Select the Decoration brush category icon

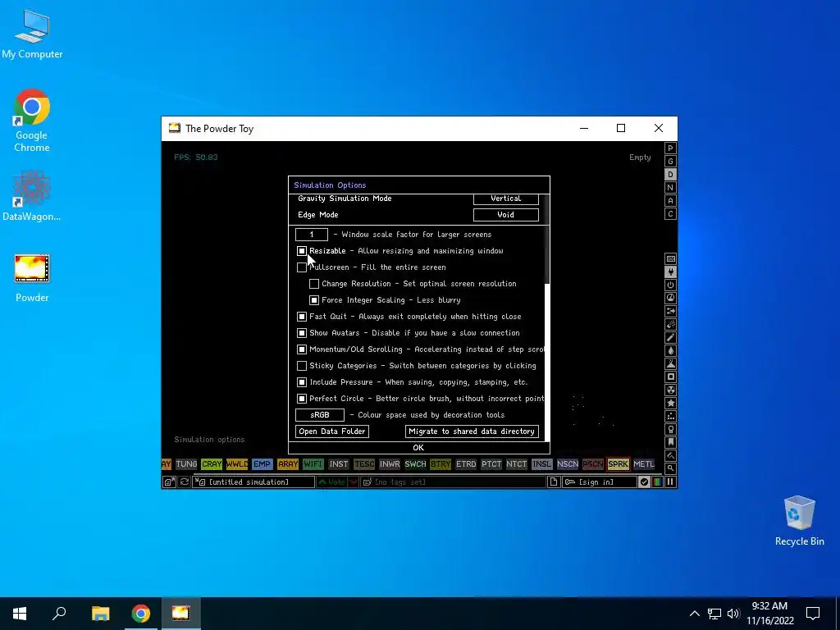tap(670, 455)
